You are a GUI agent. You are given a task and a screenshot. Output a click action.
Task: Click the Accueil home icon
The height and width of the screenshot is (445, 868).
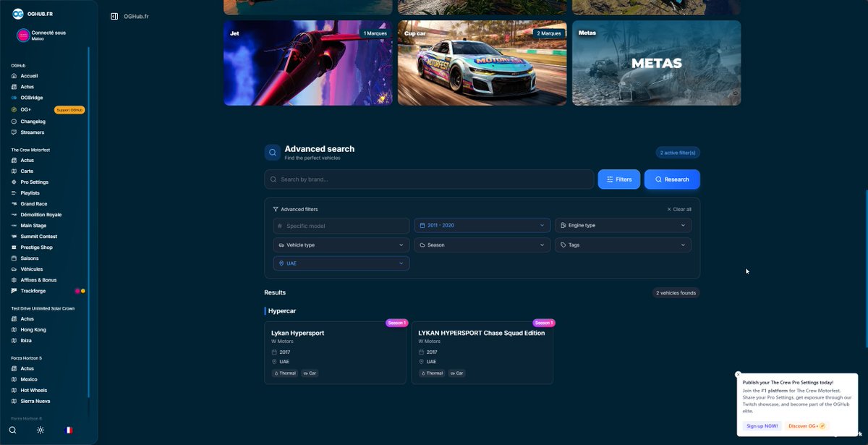pos(14,76)
